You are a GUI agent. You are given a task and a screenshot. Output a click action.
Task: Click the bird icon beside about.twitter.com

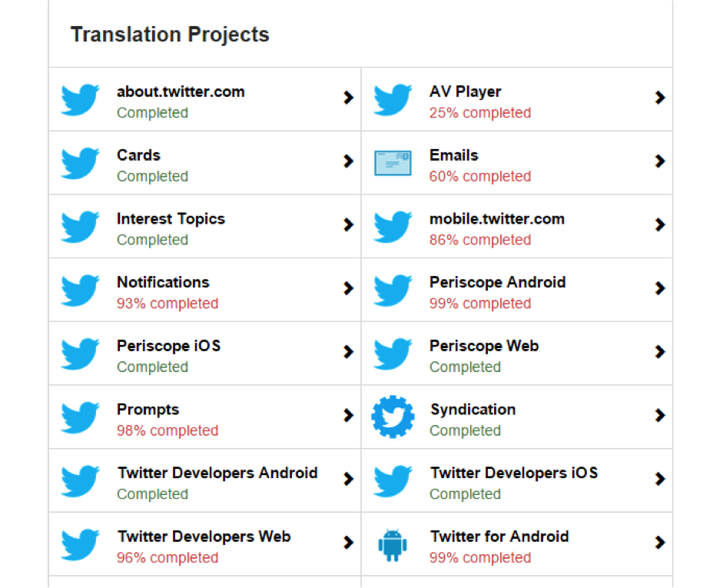pyautogui.click(x=80, y=99)
